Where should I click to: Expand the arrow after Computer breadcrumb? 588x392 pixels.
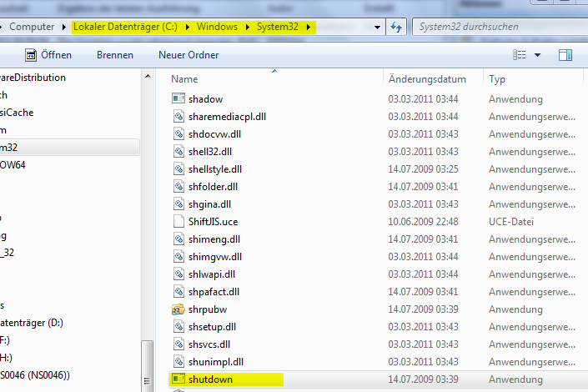click(x=63, y=27)
